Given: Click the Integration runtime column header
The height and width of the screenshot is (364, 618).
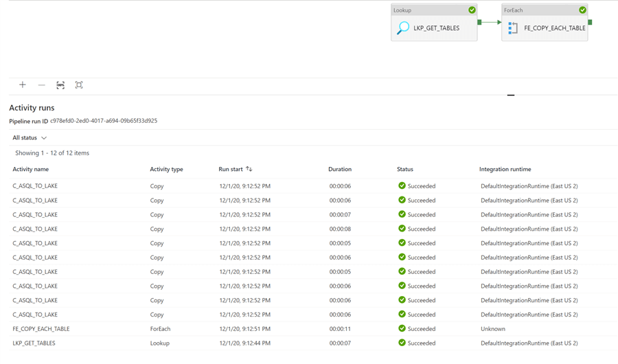Looking at the screenshot, I should [505, 170].
